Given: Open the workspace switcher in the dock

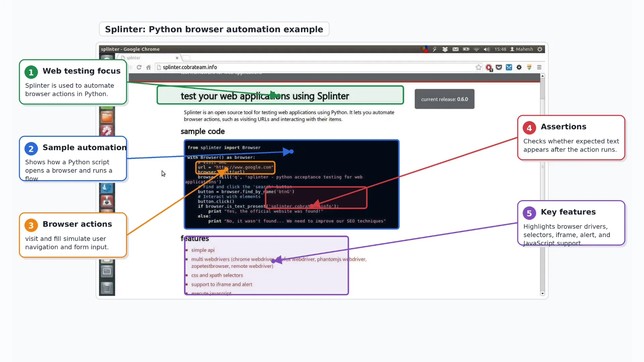Looking at the screenshot, I should [107, 271].
